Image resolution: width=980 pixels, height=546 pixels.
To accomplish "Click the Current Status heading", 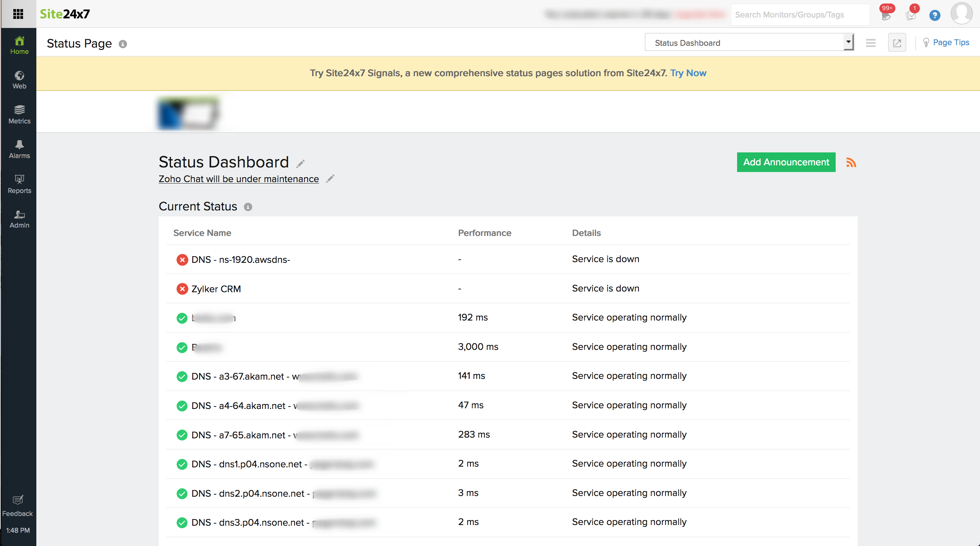I will point(198,207).
